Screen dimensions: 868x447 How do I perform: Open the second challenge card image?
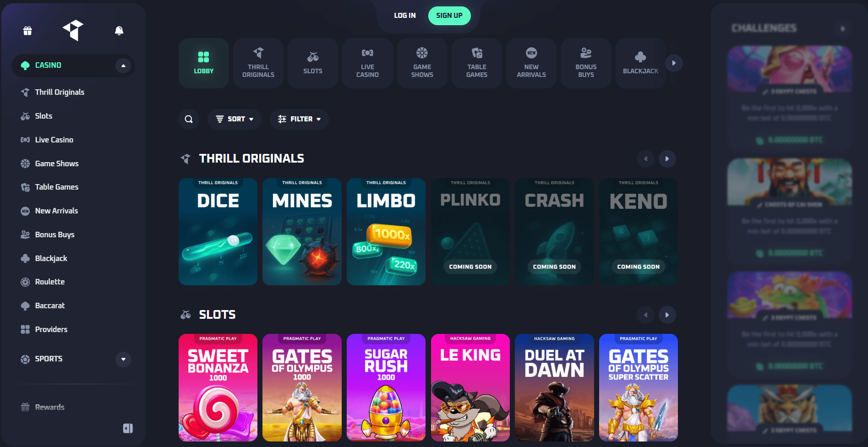(790, 182)
